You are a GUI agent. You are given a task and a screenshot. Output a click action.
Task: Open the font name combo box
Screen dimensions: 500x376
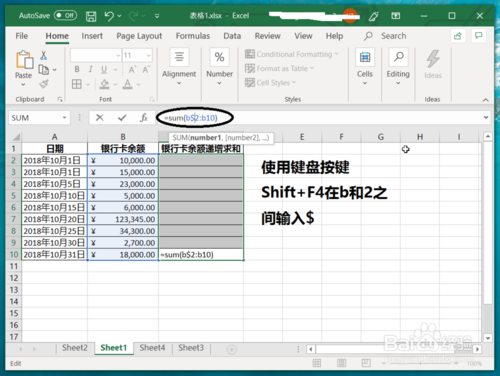click(x=96, y=55)
